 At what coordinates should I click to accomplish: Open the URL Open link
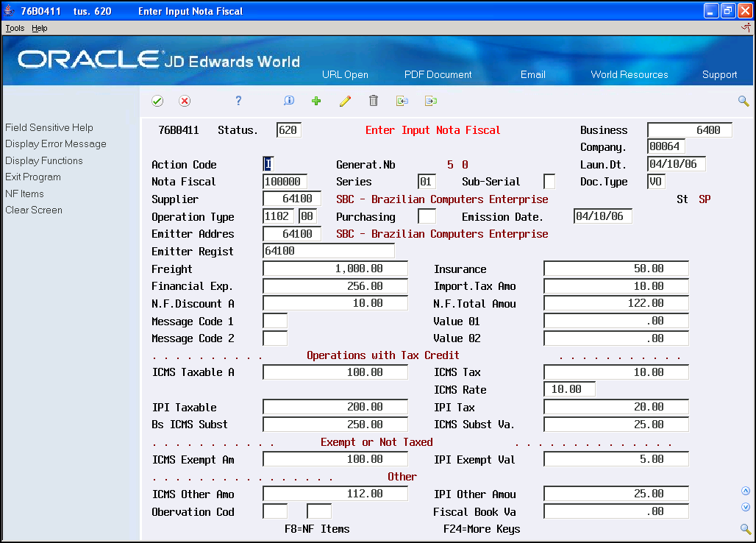345,75
